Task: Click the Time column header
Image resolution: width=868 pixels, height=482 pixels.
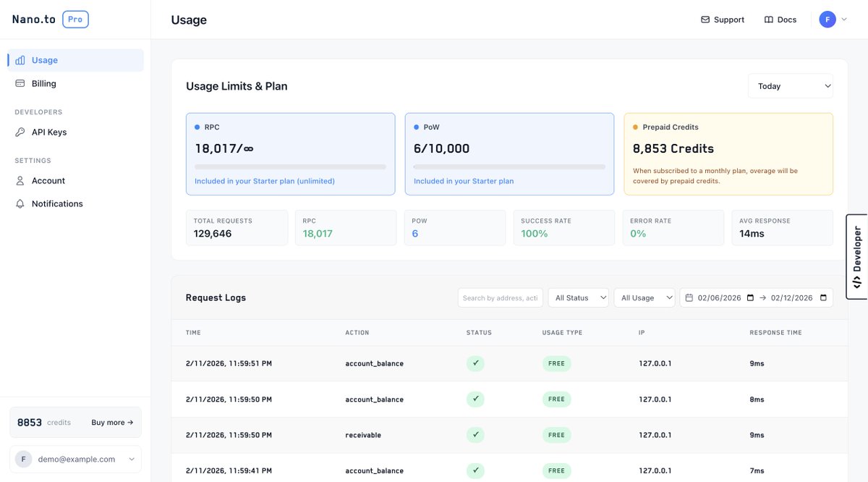Action: click(x=193, y=333)
